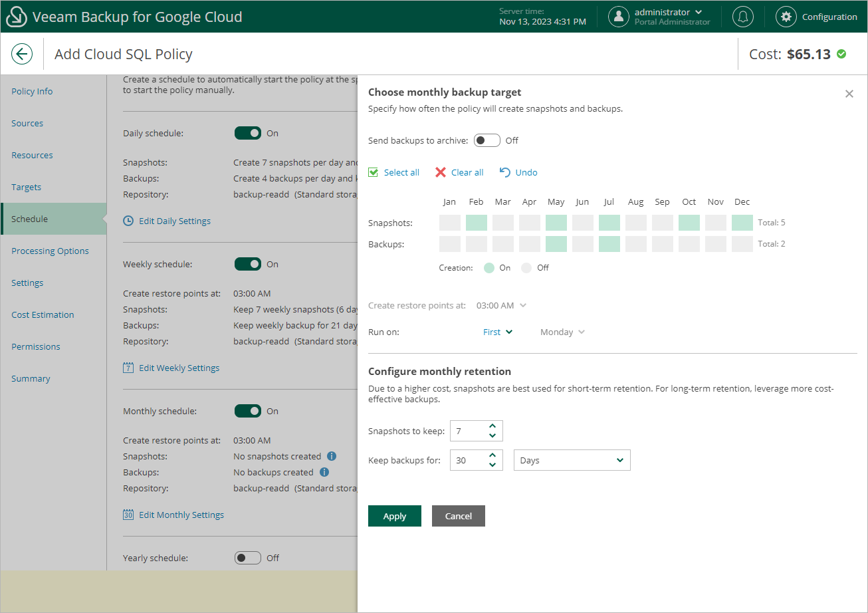Decrease Snapshots to keep value
The height and width of the screenshot is (613, 868).
[492, 435]
